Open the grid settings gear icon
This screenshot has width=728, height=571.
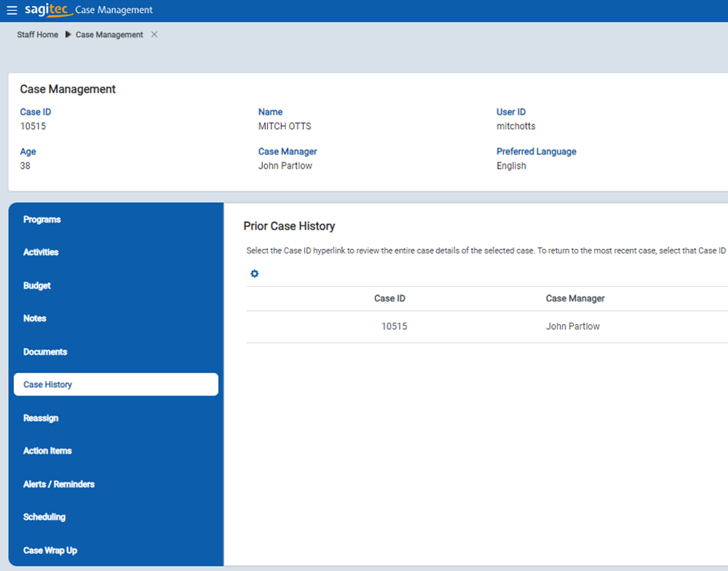tap(254, 274)
